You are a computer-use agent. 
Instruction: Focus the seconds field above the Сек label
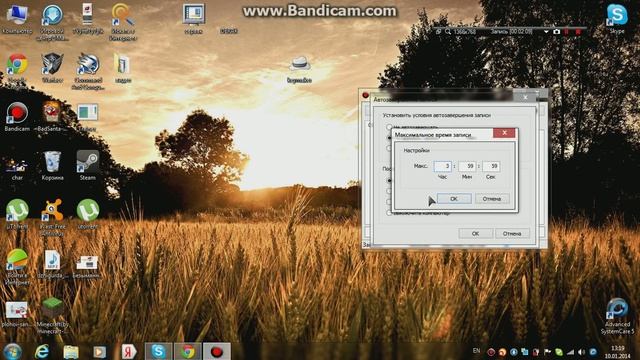coord(491,166)
